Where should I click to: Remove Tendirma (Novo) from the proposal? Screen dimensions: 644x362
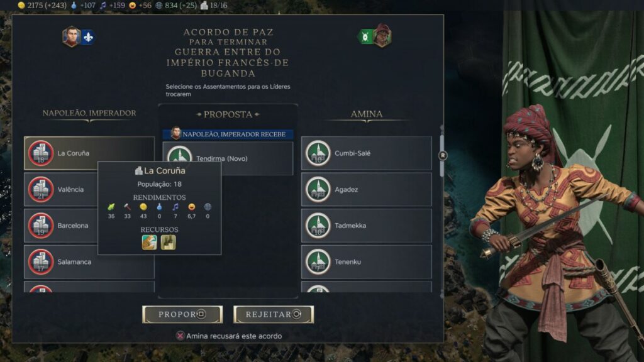coord(228,158)
